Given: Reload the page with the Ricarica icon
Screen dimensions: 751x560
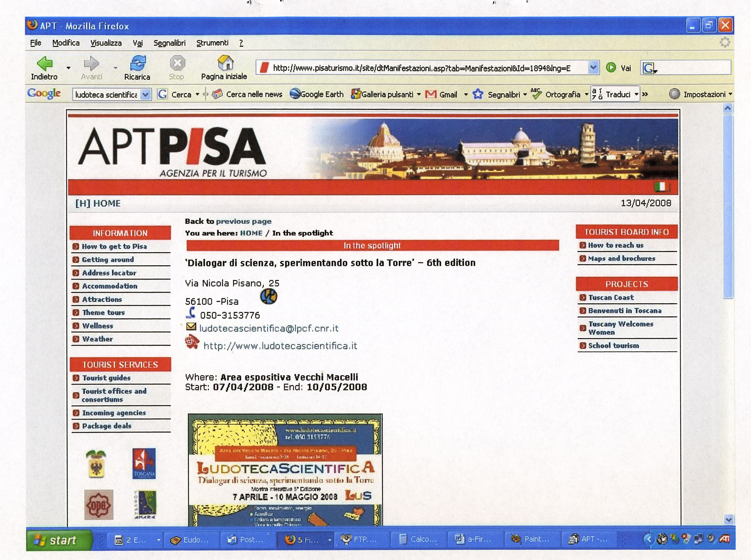Looking at the screenshot, I should tap(138, 64).
